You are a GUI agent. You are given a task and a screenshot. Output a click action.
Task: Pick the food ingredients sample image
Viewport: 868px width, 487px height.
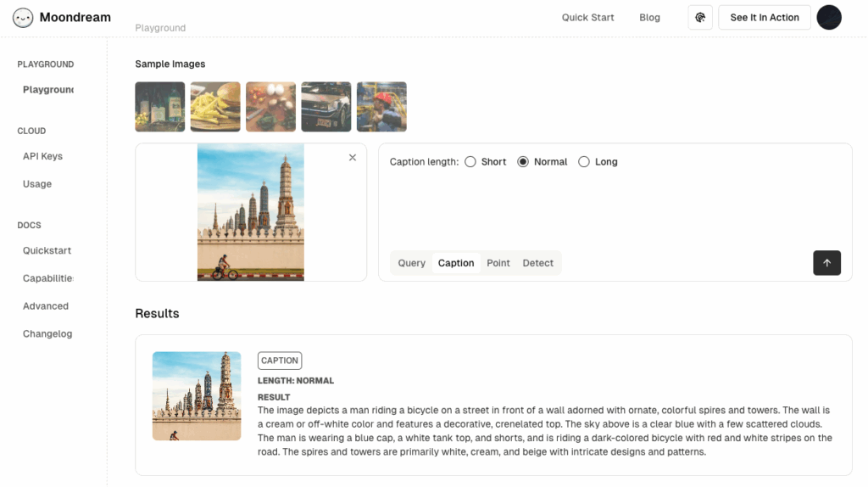tap(271, 107)
